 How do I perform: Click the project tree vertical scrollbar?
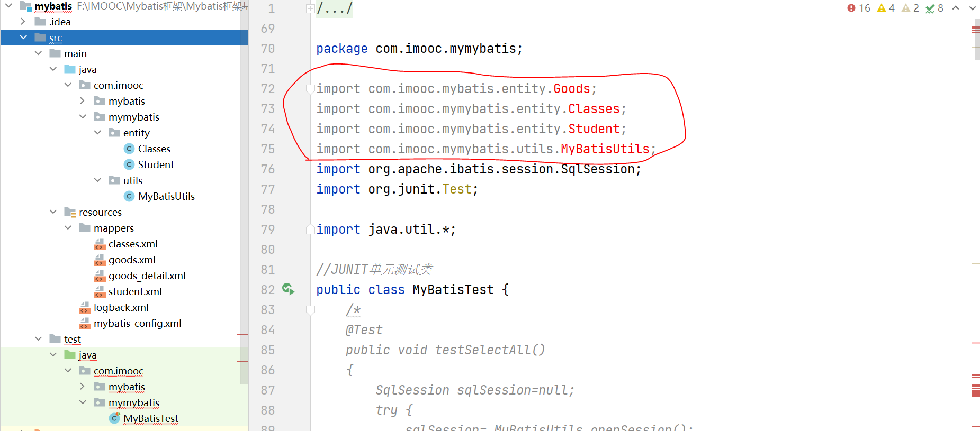pos(244,192)
